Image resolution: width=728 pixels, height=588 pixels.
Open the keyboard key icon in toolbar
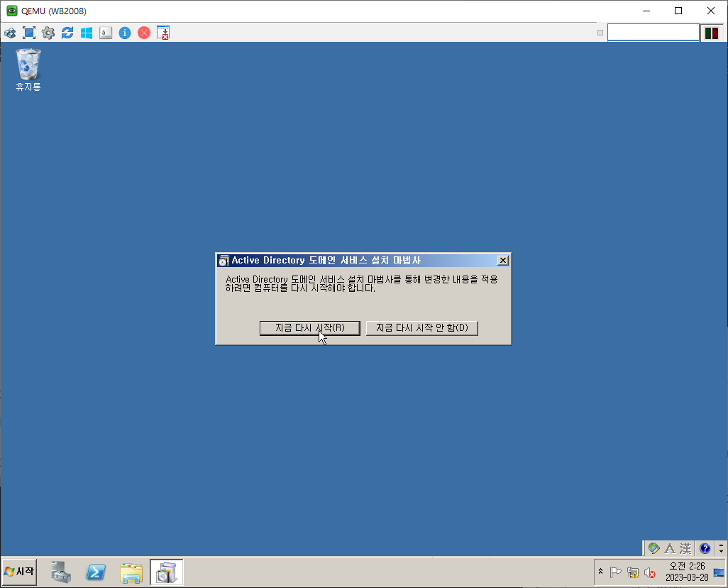[106, 33]
